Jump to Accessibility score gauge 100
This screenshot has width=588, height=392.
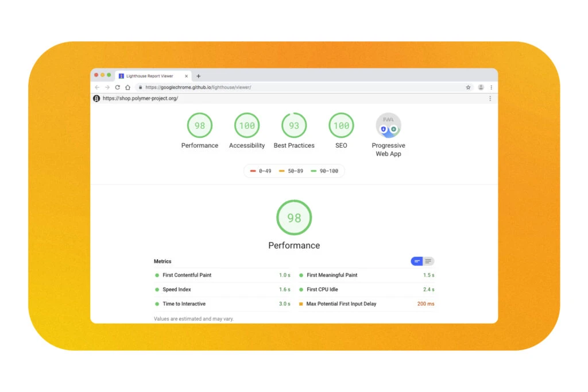(247, 125)
